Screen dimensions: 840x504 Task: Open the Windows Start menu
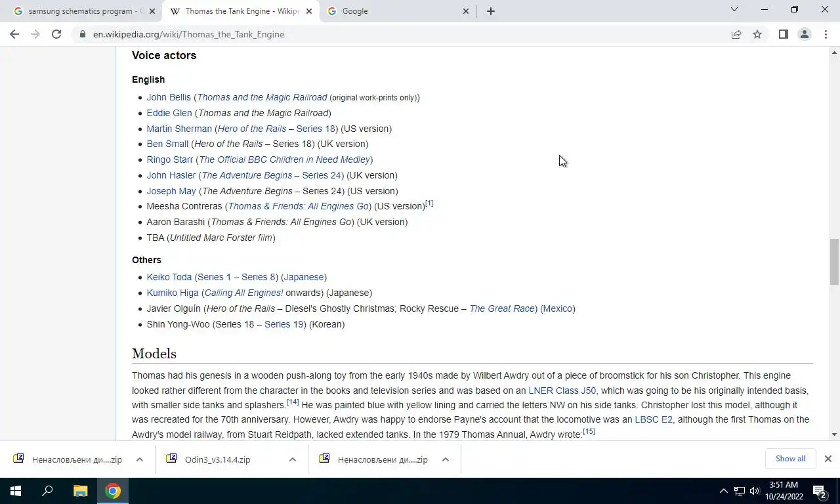tap(16, 491)
